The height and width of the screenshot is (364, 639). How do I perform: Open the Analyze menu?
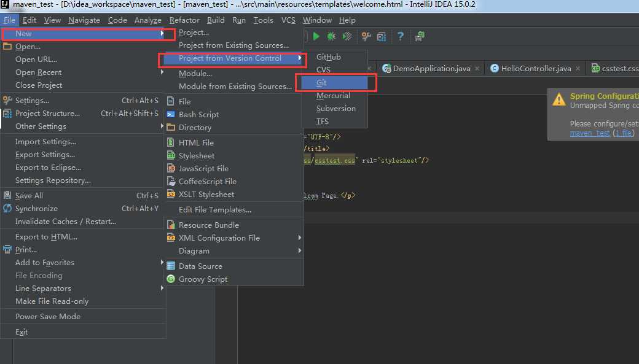pyautogui.click(x=147, y=20)
